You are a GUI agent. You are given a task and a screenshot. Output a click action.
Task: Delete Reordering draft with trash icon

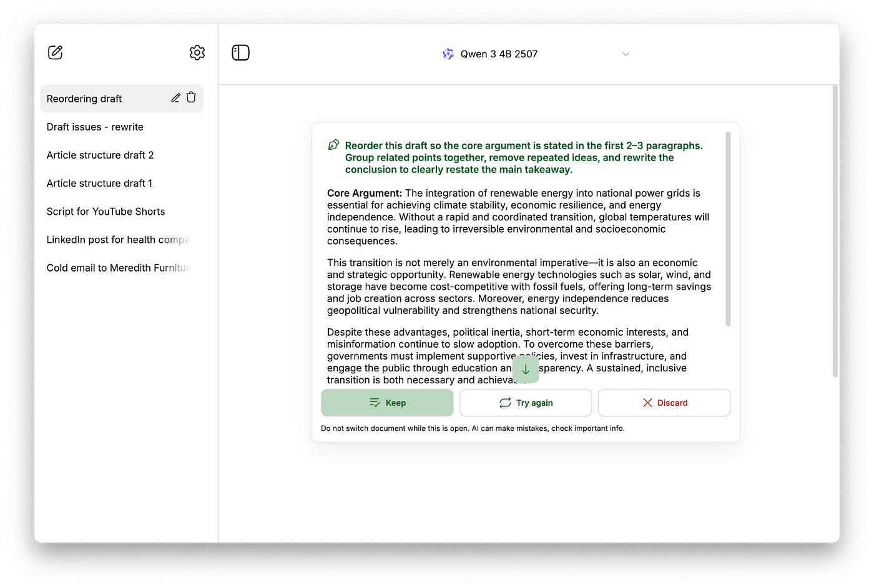pyautogui.click(x=191, y=97)
